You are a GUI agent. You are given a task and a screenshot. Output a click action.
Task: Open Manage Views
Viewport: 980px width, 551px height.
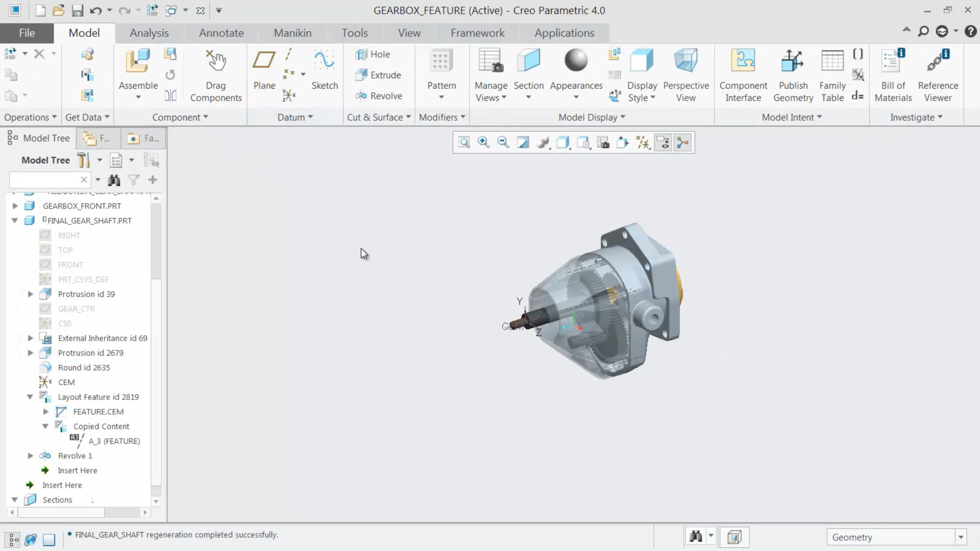click(x=491, y=76)
